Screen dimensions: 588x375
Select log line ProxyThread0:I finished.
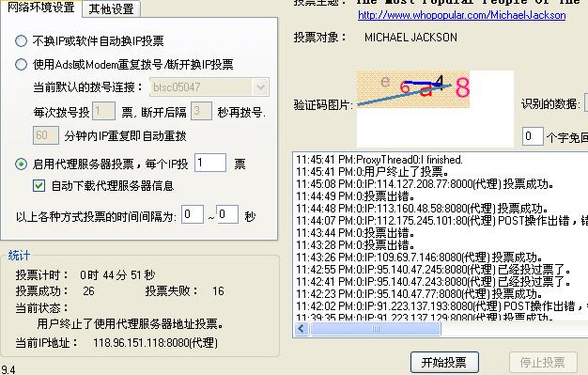(x=379, y=160)
